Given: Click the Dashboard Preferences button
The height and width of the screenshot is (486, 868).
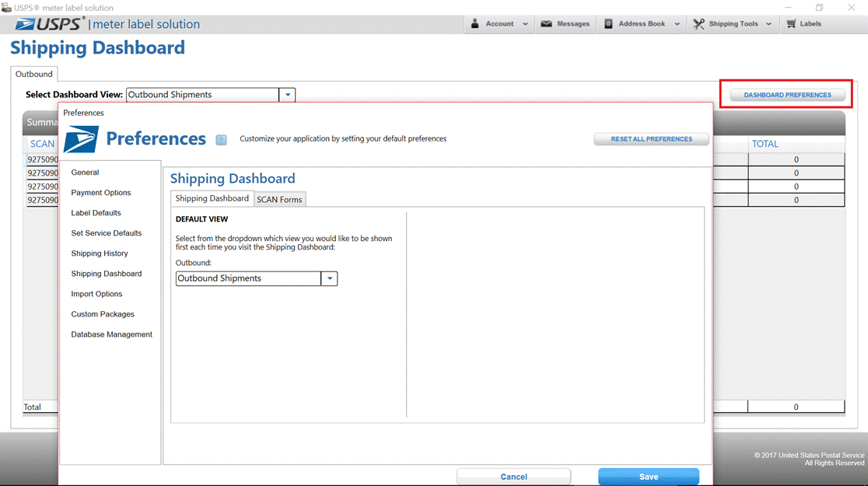Looking at the screenshot, I should click(x=787, y=95).
